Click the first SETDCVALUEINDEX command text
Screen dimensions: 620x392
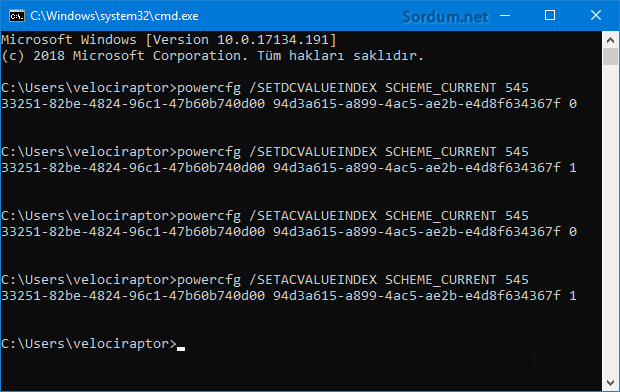pos(313,88)
